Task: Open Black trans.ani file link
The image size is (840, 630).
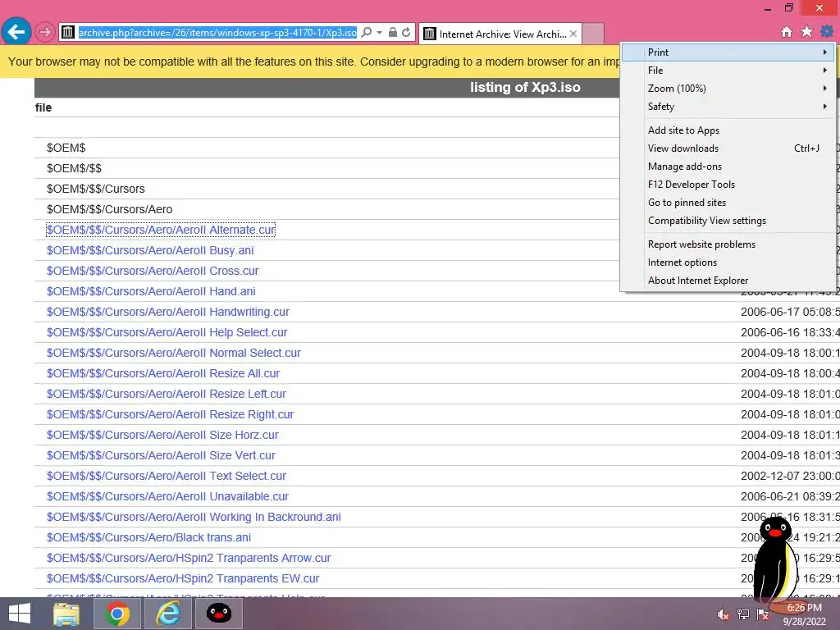Action: pyautogui.click(x=148, y=537)
